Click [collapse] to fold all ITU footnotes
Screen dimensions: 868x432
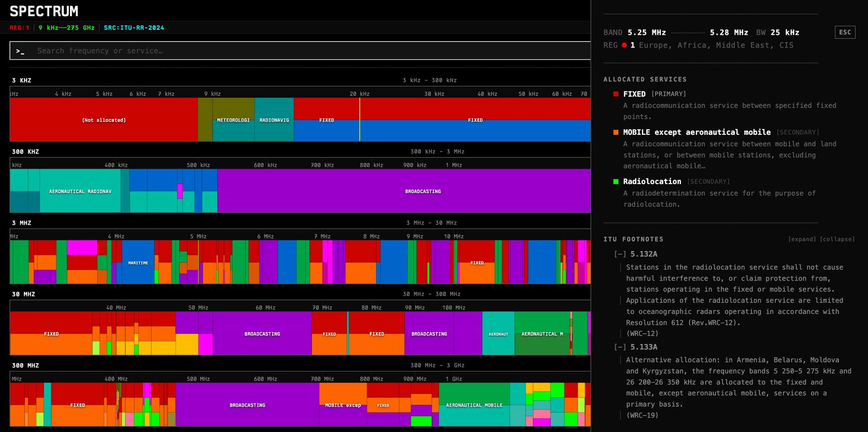[x=837, y=239]
